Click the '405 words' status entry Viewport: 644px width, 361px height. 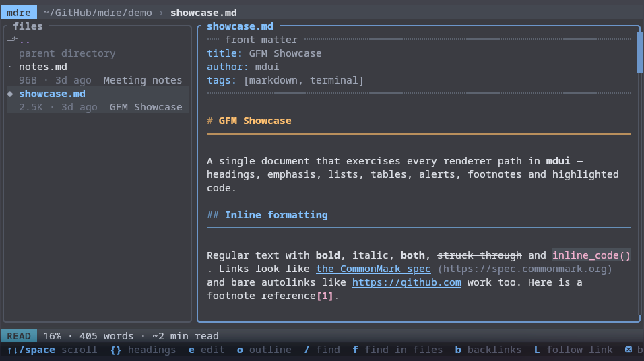coord(106,336)
